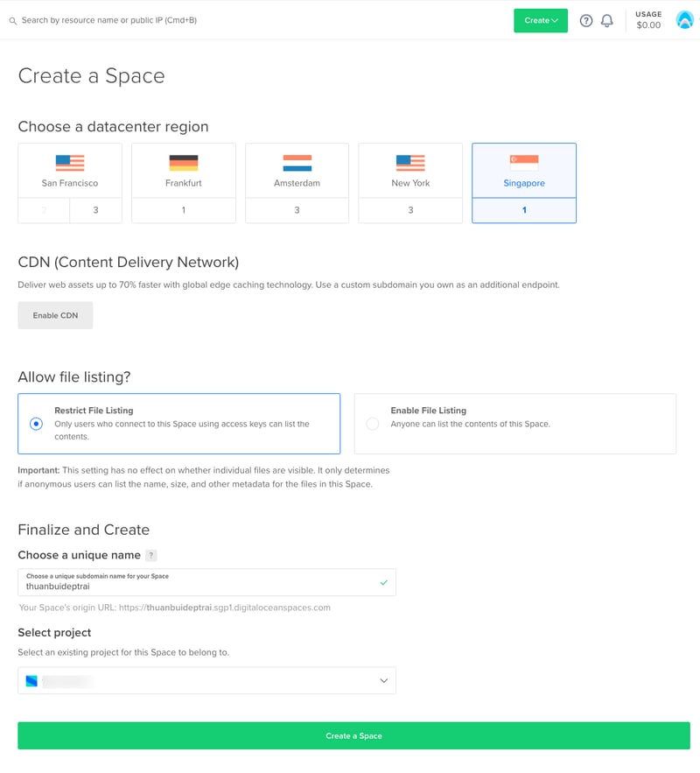This screenshot has height=773, width=700.
Task: Click the unique name help tooltip icon
Action: click(x=151, y=555)
